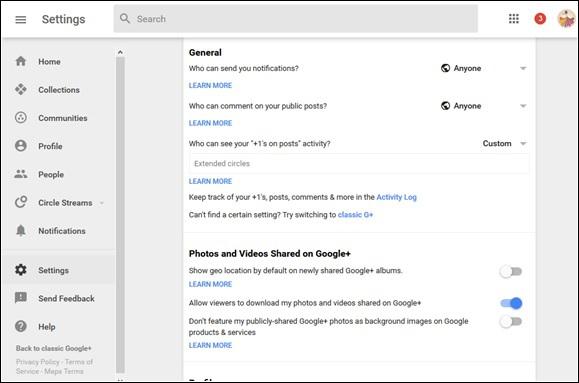This screenshot has width=579, height=383.
Task: Open the Custom +1's activity dropdown
Action: (x=504, y=143)
